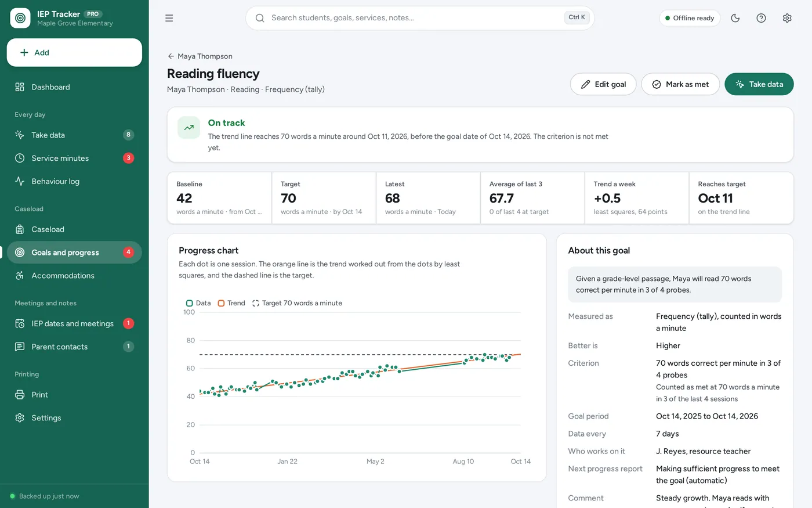Toggle the Trend series in chart legend
The image size is (812, 508).
pos(231,303)
